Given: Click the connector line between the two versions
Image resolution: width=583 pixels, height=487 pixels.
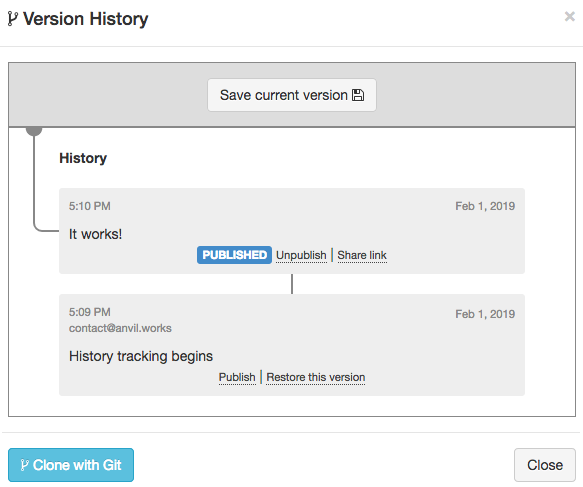Looking at the screenshot, I should [292, 284].
